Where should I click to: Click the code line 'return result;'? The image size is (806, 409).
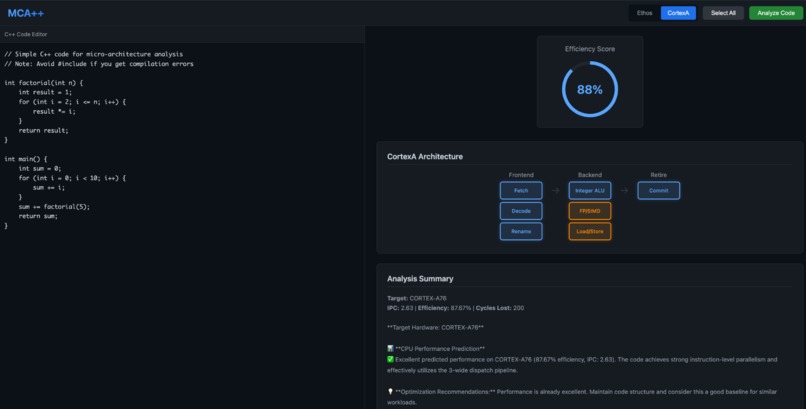pyautogui.click(x=43, y=131)
